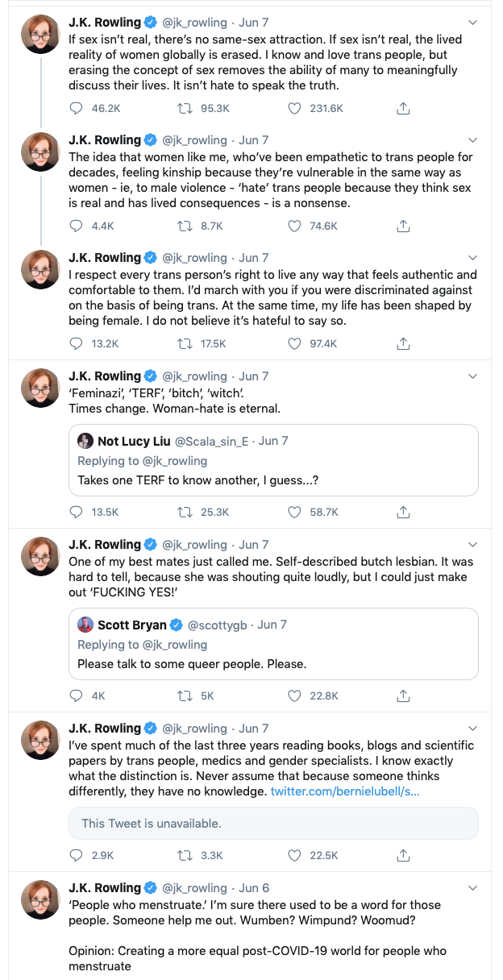Image resolution: width=503 pixels, height=980 pixels.
Task: Share the 'Woman-hate is eternal' tweet
Action: [x=404, y=512]
